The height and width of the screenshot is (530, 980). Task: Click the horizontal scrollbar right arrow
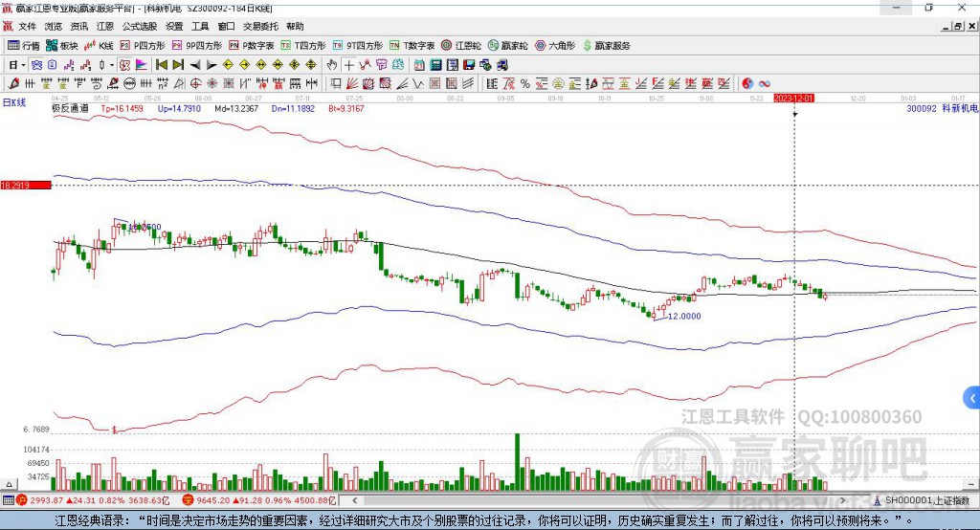(x=842, y=500)
